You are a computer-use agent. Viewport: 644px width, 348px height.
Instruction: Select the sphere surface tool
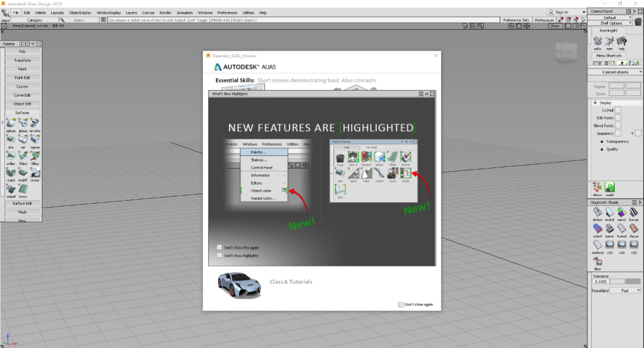tap(11, 123)
